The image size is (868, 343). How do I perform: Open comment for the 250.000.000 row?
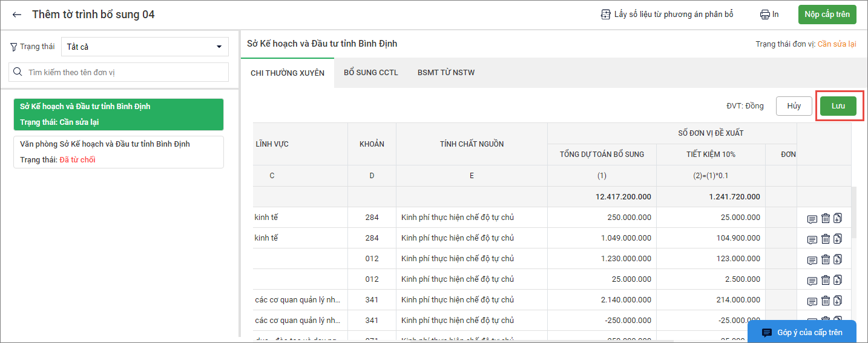tap(812, 219)
